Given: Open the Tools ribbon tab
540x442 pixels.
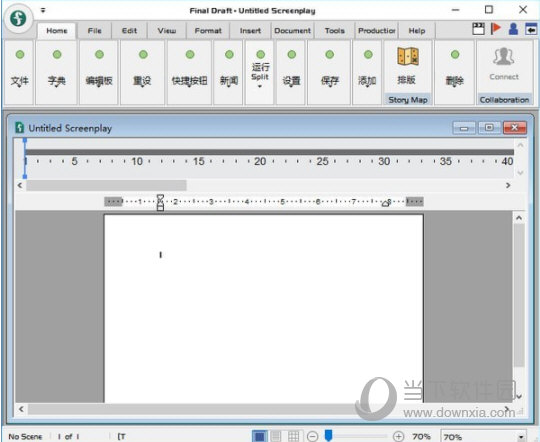Looking at the screenshot, I should tap(334, 31).
